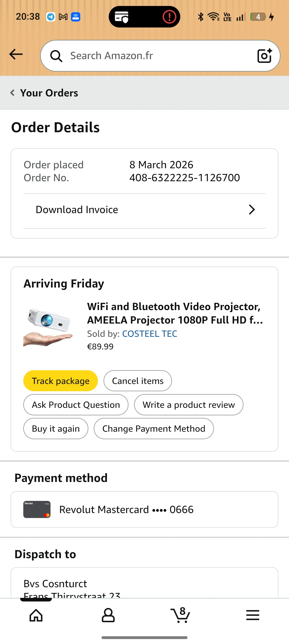Expand Download Invoice chevron

252,209
